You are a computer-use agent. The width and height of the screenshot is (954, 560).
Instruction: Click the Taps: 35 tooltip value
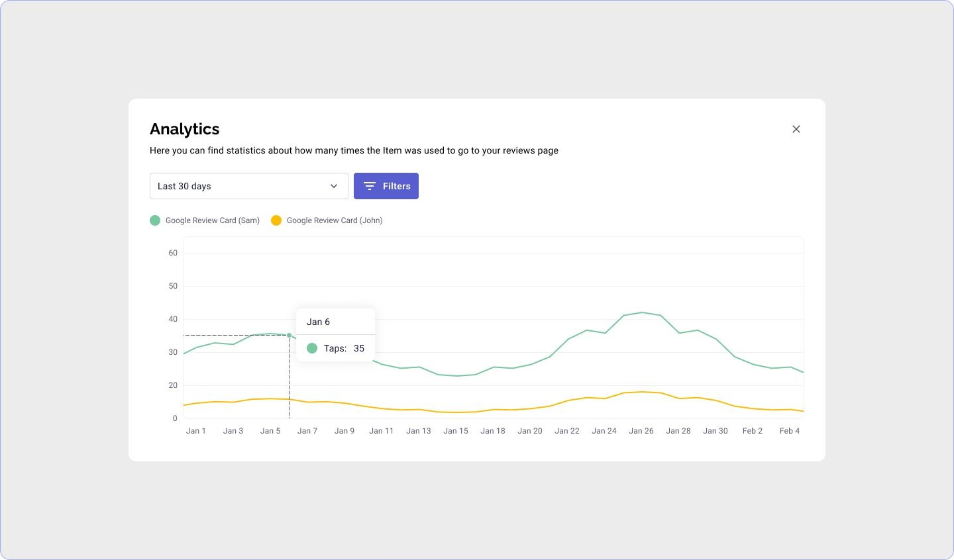[x=358, y=348]
